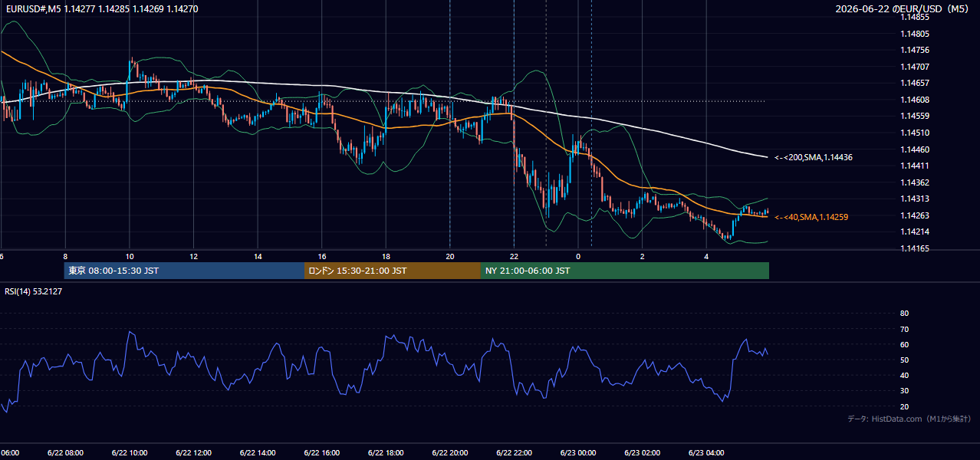Click RSI scale value 80
The width and height of the screenshot is (980, 460).
click(904, 314)
